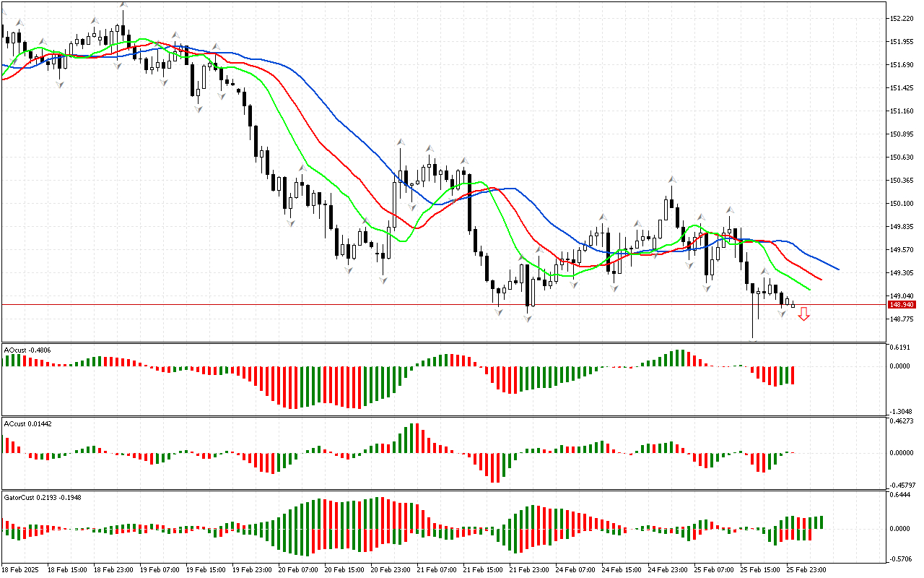The width and height of the screenshot is (924, 578).
Task: Click the ACcust scale maximum 0.46273
Action: [902, 420]
